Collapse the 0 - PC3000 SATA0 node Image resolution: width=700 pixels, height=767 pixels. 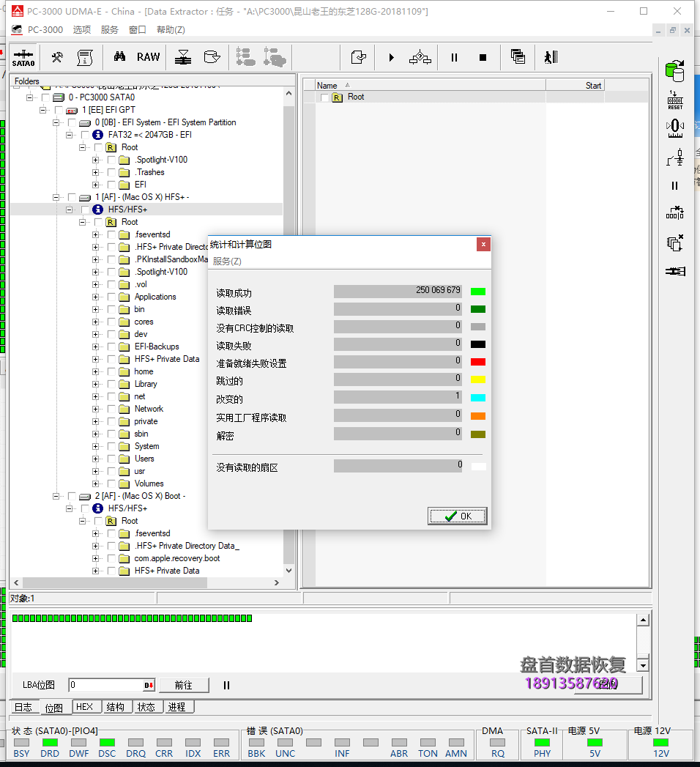(30, 97)
